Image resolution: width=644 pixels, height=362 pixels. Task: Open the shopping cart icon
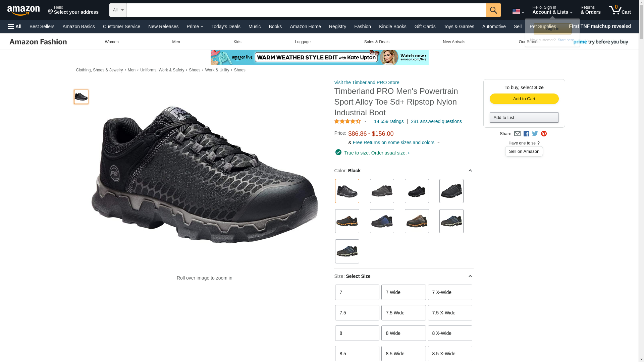pos(620,10)
